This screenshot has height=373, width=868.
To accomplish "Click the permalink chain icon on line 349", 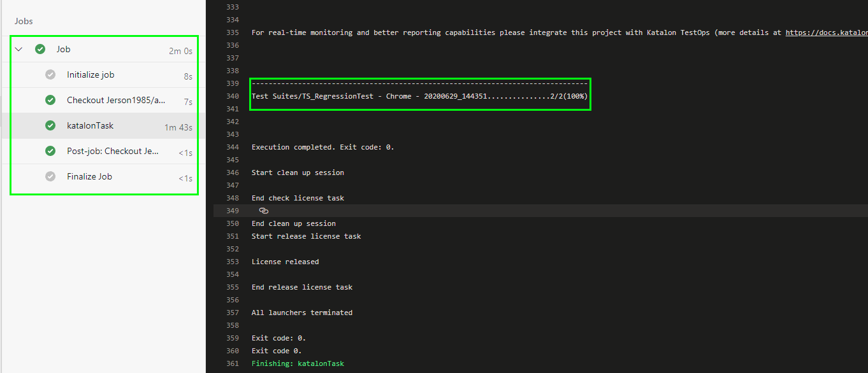I will coord(264,210).
